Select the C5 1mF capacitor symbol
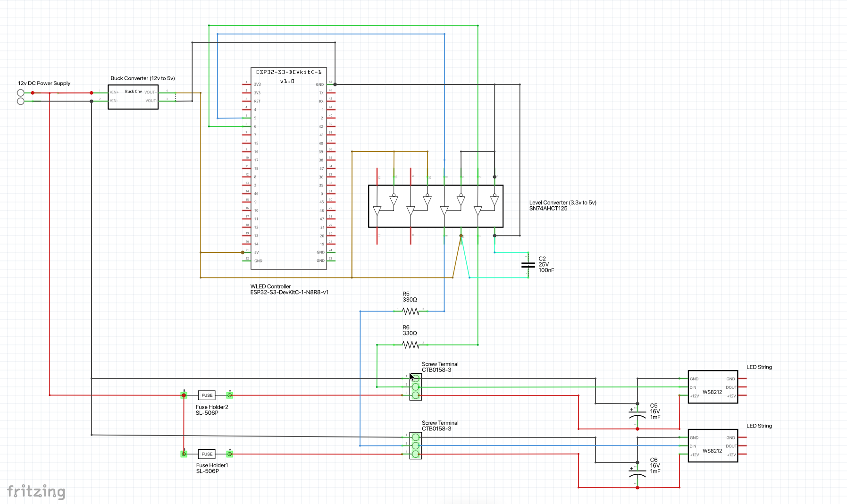The height and width of the screenshot is (504, 847). coord(637,414)
